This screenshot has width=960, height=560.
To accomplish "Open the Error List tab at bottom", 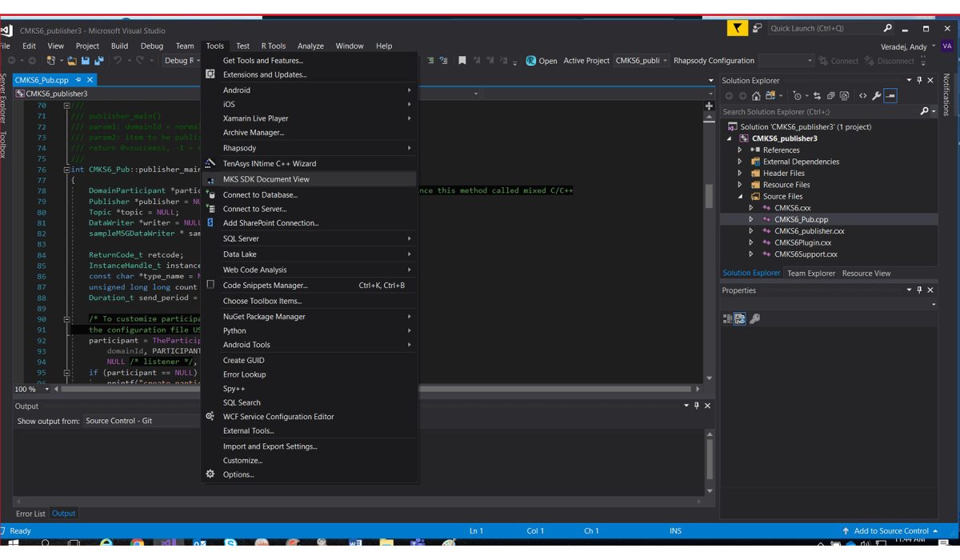I will 30,514.
